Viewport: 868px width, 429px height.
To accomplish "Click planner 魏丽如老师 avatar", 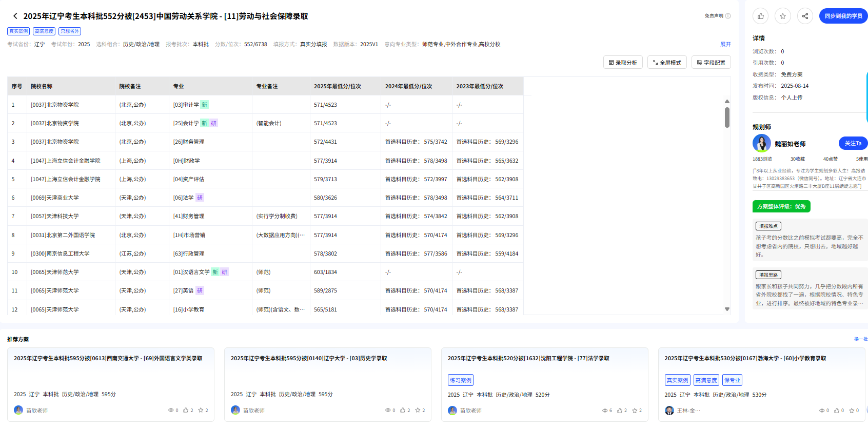I will [762, 143].
